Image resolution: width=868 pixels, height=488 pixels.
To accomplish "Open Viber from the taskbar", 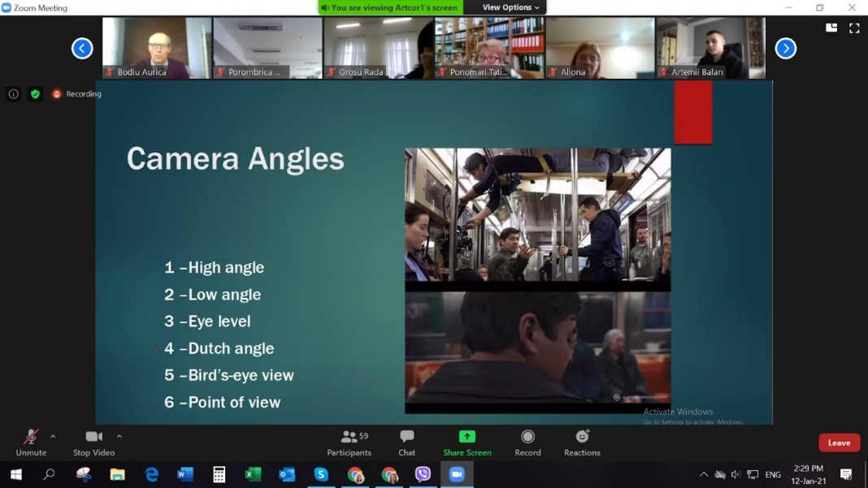I will 423,474.
